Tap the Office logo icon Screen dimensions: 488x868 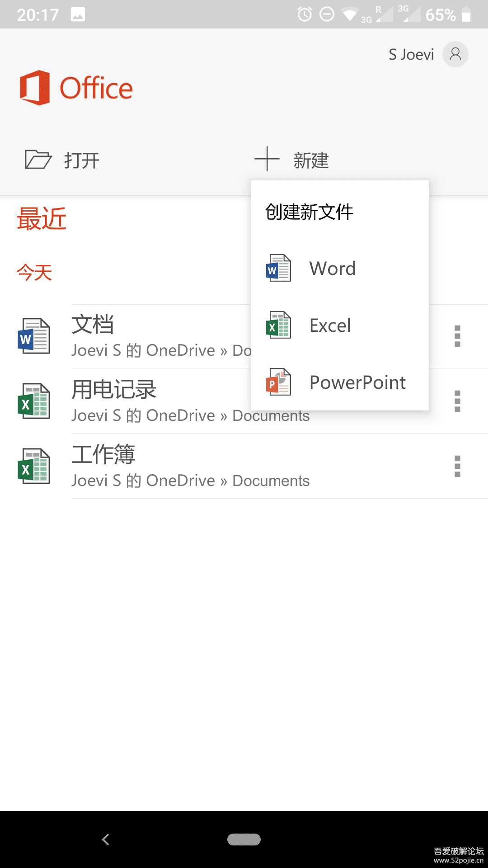pos(35,88)
